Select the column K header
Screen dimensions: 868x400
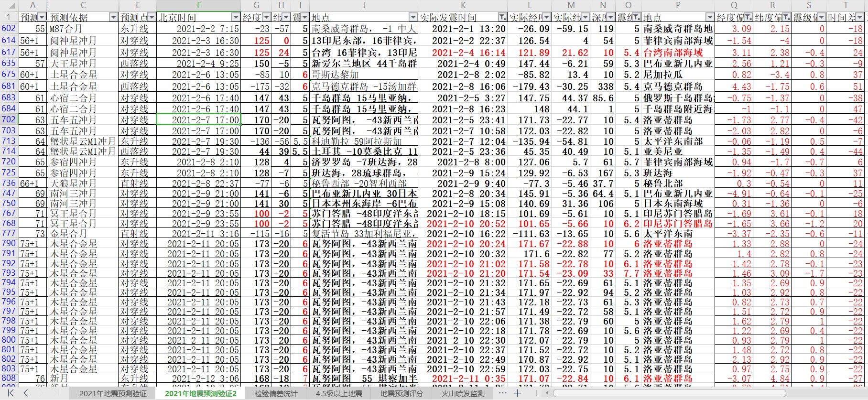[463, 5]
